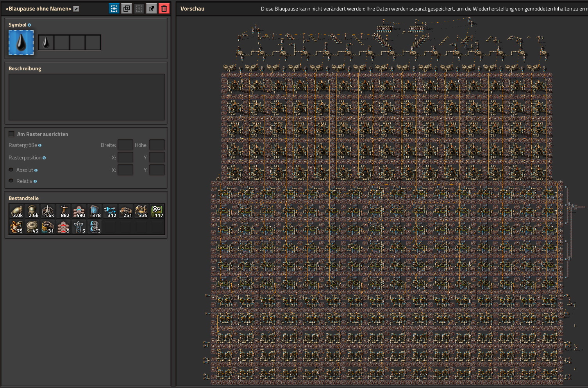Enable the Am Raster ausrichten checkbox
588x388 pixels.
pyautogui.click(x=12, y=134)
